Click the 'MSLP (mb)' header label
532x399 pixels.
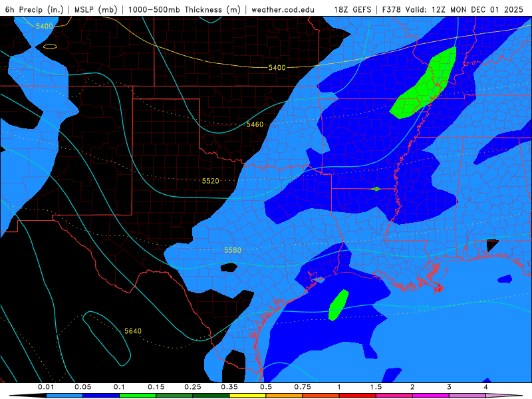(x=96, y=9)
